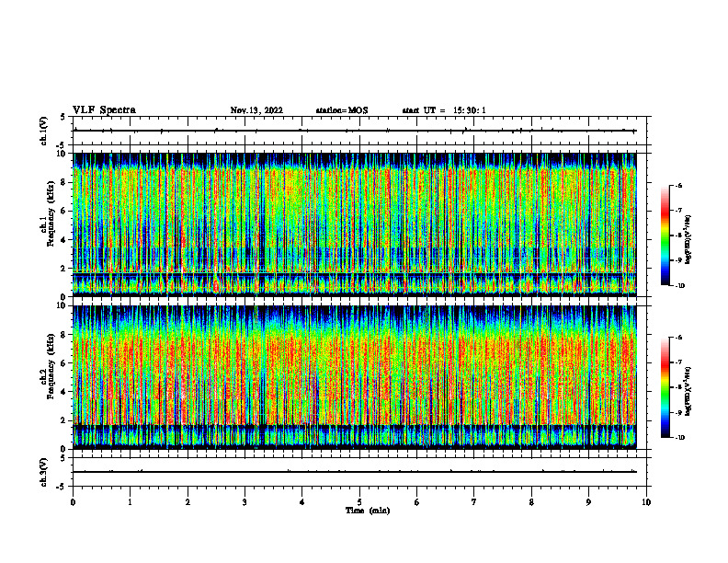This screenshot has height=563, width=728.
Task: Click the time axis tick label '1'
Action: [130, 502]
